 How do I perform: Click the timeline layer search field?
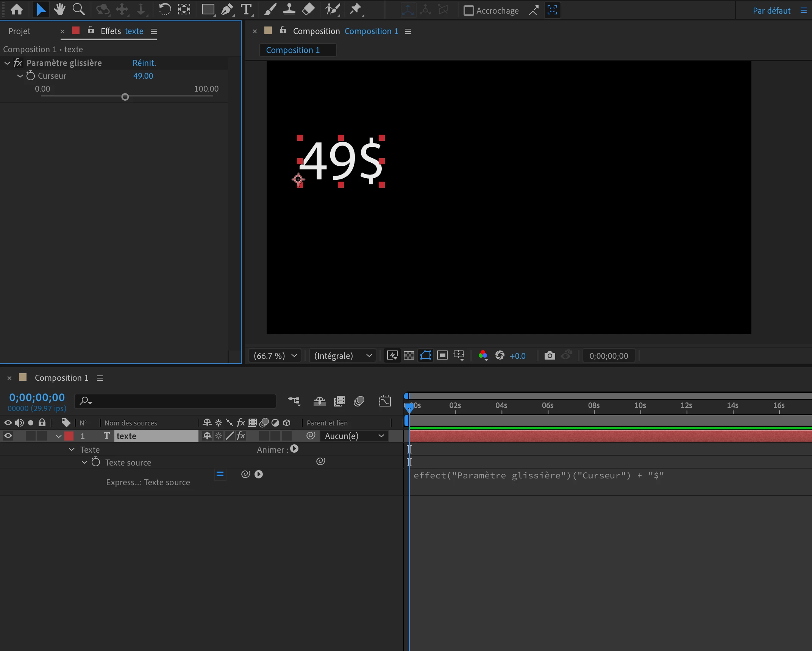coord(178,401)
